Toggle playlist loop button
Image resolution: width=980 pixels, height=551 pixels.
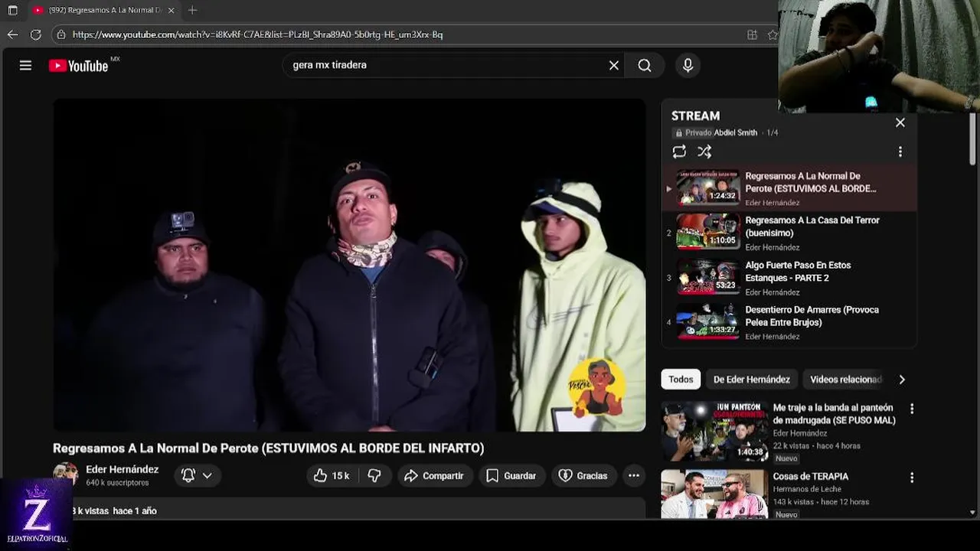click(x=679, y=152)
